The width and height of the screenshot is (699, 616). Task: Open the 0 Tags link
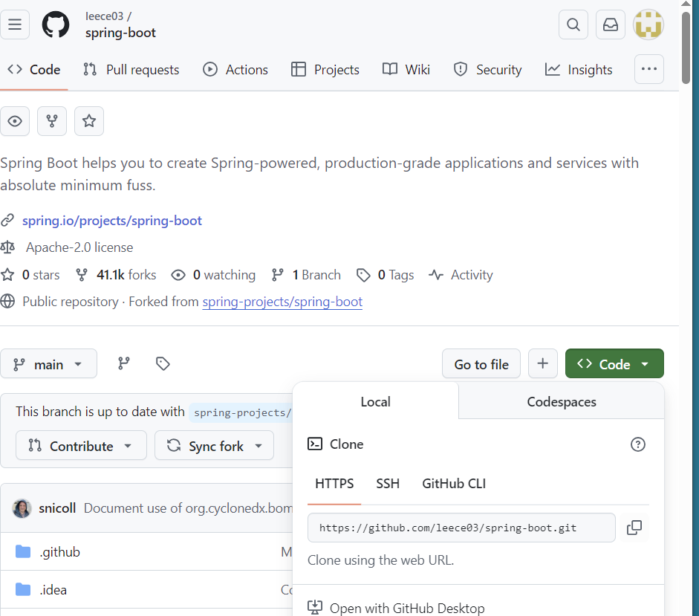pyautogui.click(x=386, y=275)
